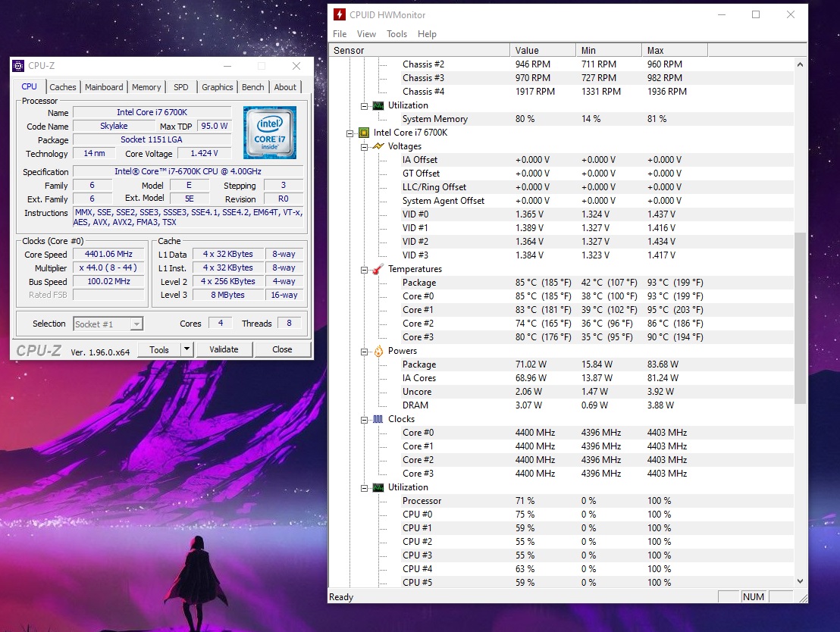Switch to the Memory tab in CPU-Z
Image resolution: width=840 pixels, height=632 pixels.
click(x=146, y=86)
